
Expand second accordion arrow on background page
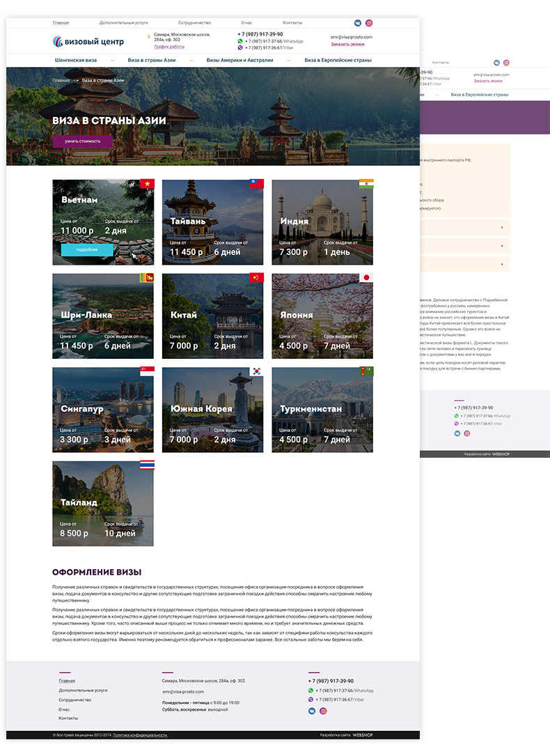(x=503, y=245)
